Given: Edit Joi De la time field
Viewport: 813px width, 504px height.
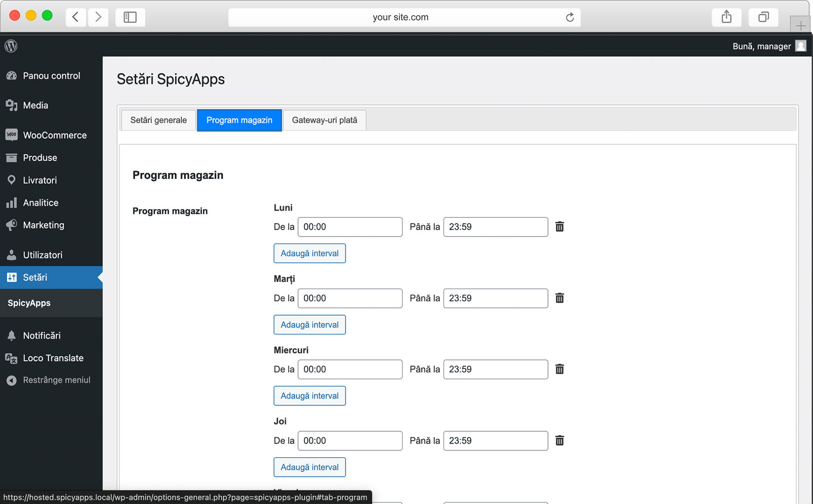Looking at the screenshot, I should (x=350, y=441).
